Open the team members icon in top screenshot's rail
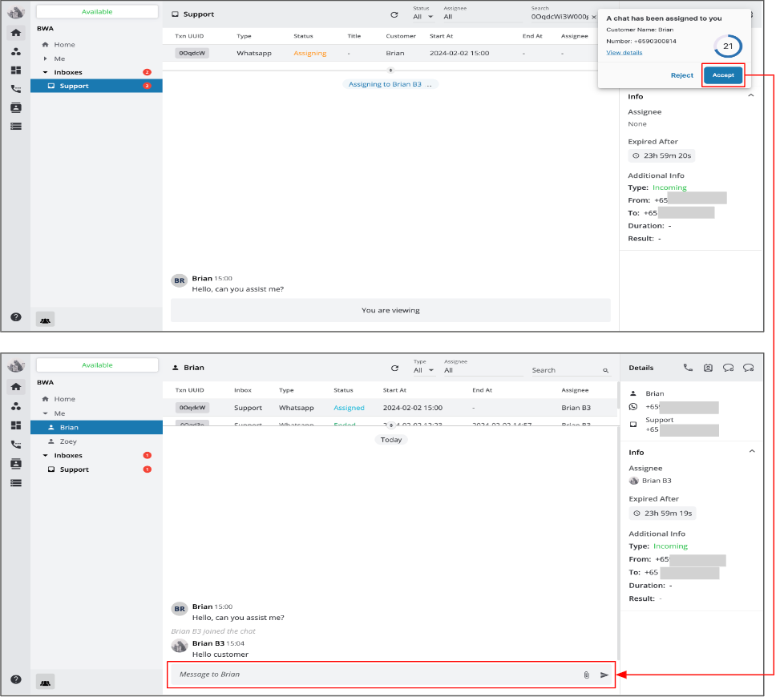 point(16,51)
